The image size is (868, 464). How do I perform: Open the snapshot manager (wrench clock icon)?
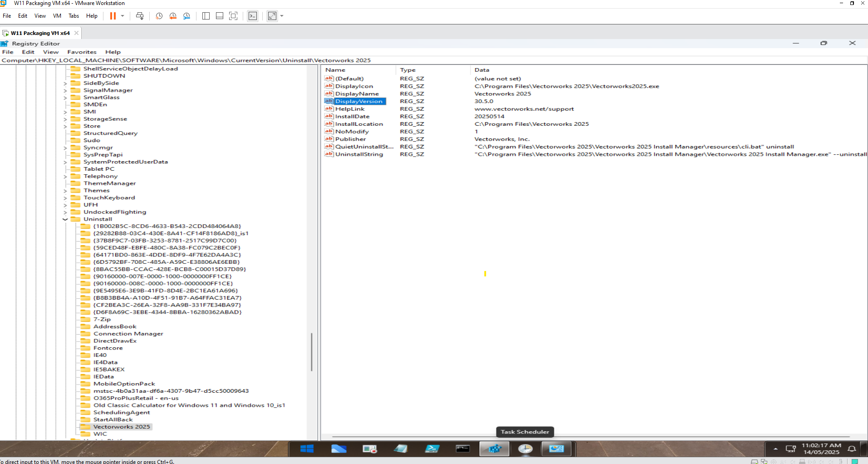tap(186, 16)
